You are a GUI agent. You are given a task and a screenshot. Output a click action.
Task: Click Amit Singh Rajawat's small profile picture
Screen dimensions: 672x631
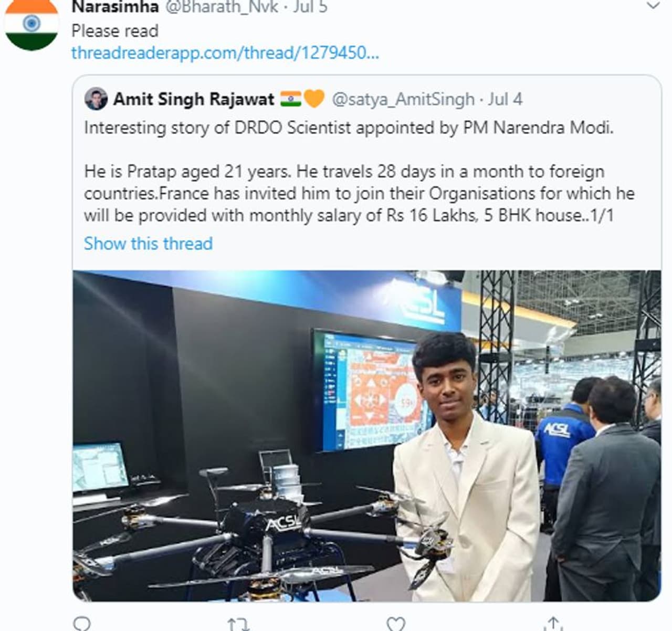tap(96, 99)
